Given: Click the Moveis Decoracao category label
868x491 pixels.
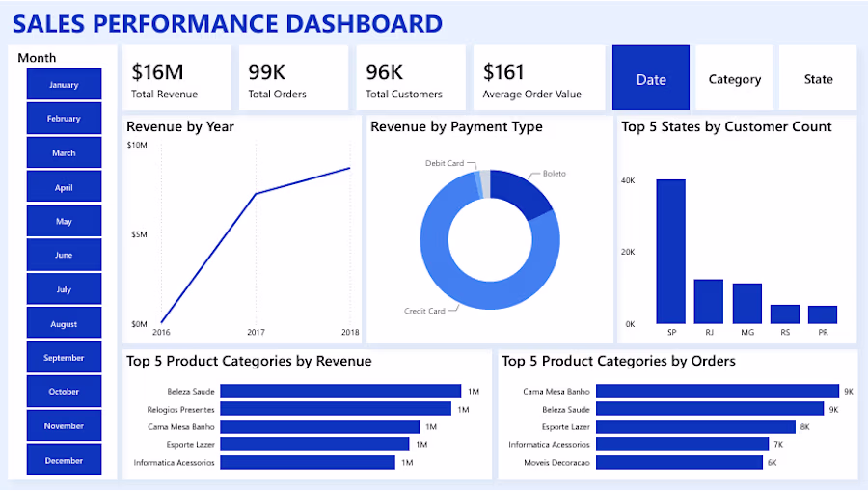Looking at the screenshot, I should point(556,462).
